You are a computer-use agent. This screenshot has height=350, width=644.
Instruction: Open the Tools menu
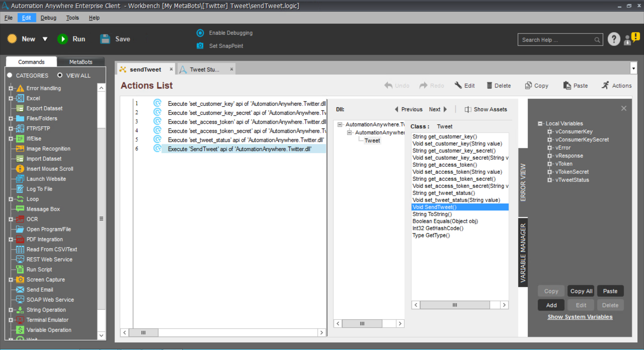tap(72, 18)
